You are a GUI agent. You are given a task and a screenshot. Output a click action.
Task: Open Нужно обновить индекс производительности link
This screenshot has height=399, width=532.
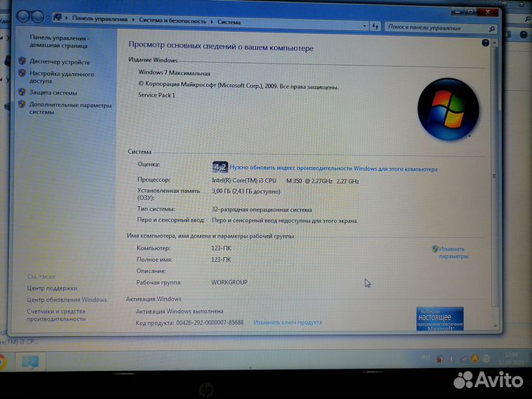[333, 168]
